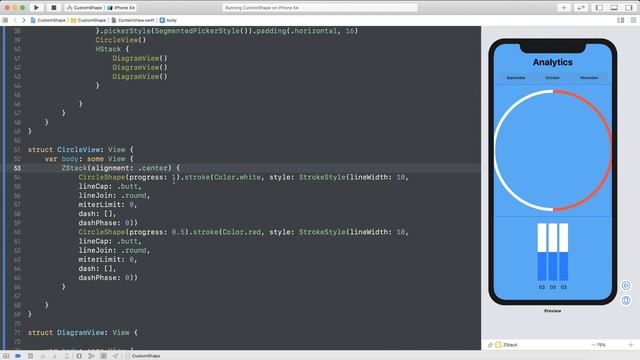
Task: Go forward in editor history
Action: point(24,20)
